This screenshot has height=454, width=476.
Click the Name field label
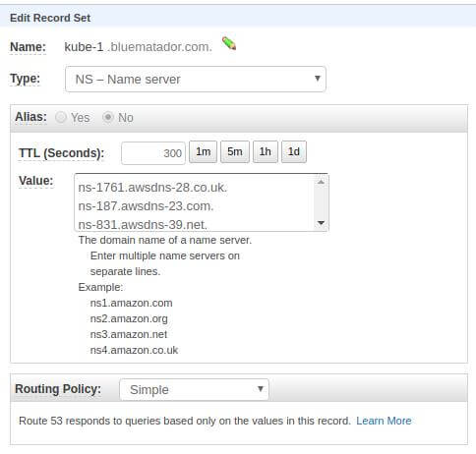28,47
